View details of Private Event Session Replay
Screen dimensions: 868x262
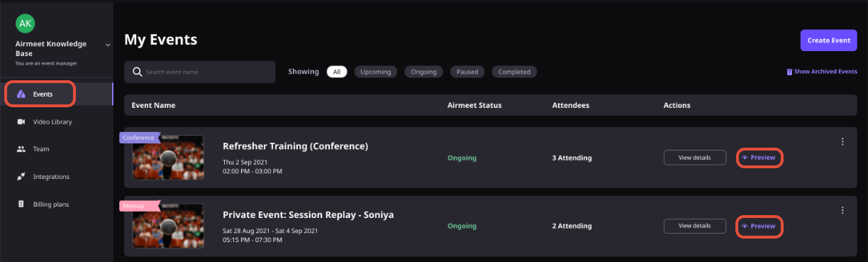coord(694,226)
